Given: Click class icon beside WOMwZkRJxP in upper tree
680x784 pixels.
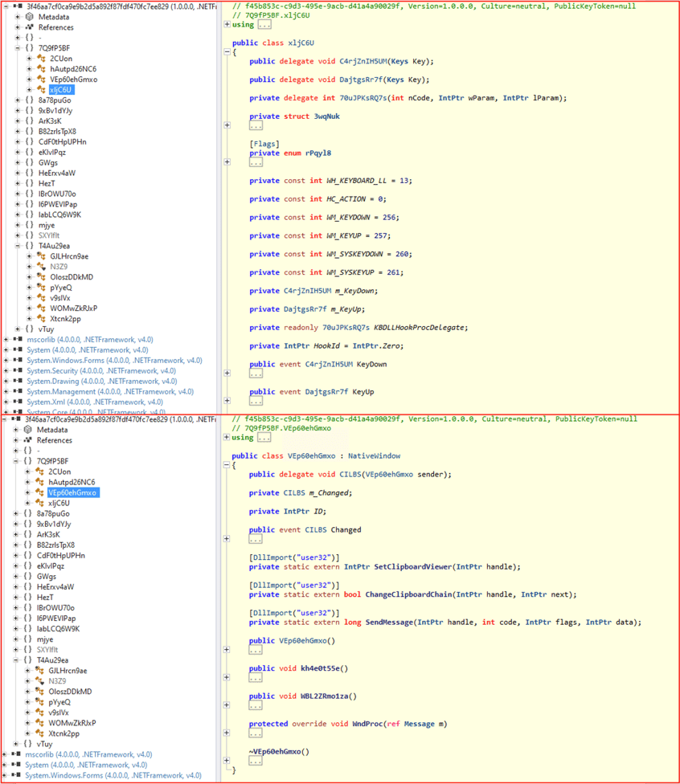Looking at the screenshot, I should 41,308.
